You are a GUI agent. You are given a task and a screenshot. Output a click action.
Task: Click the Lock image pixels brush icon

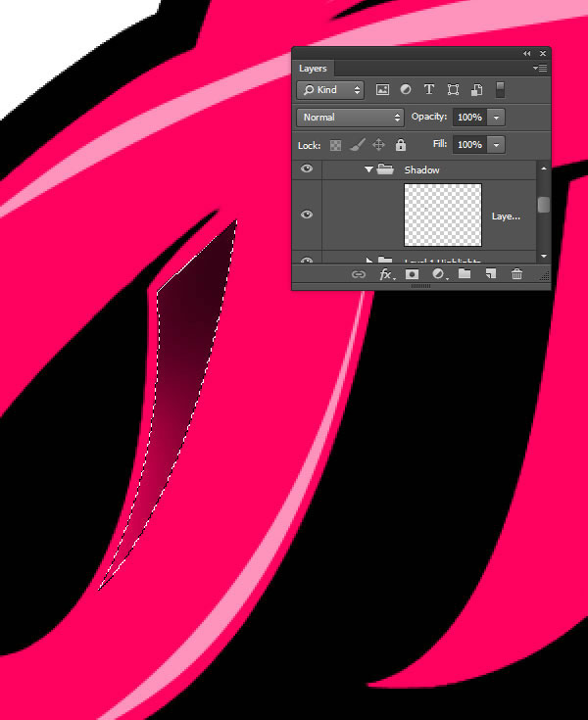tap(357, 145)
